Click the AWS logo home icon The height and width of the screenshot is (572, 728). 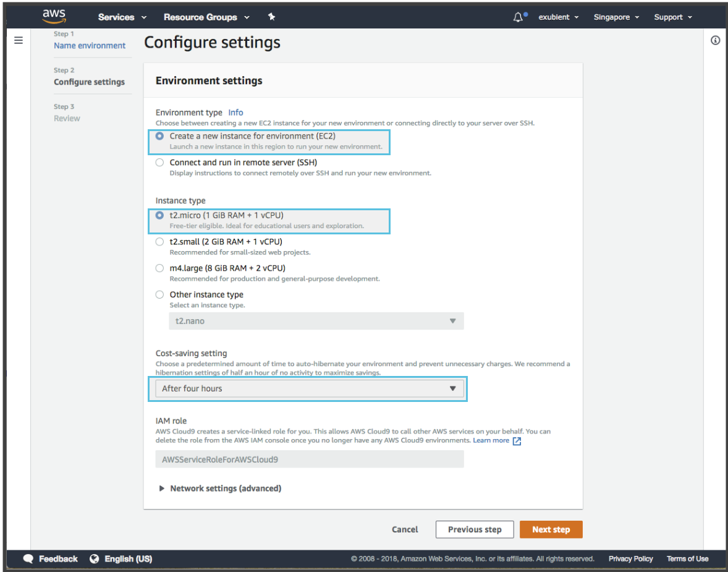click(54, 16)
